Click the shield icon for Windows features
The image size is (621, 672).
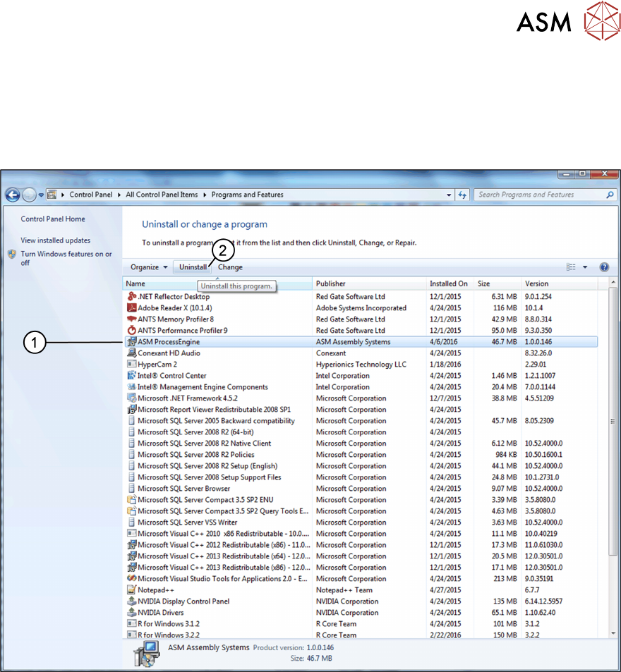click(12, 254)
